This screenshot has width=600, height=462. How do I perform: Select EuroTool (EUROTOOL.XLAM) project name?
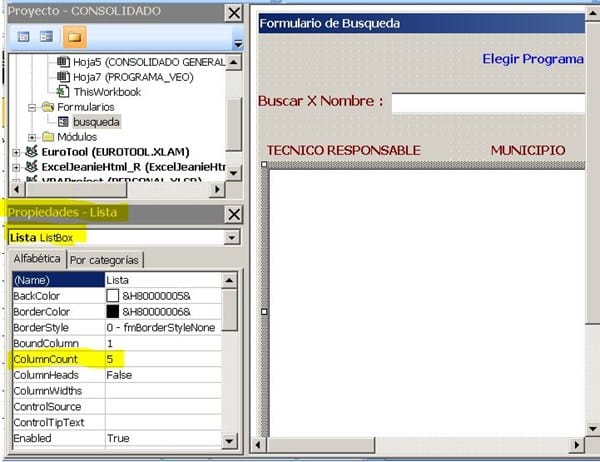pyautogui.click(x=115, y=152)
